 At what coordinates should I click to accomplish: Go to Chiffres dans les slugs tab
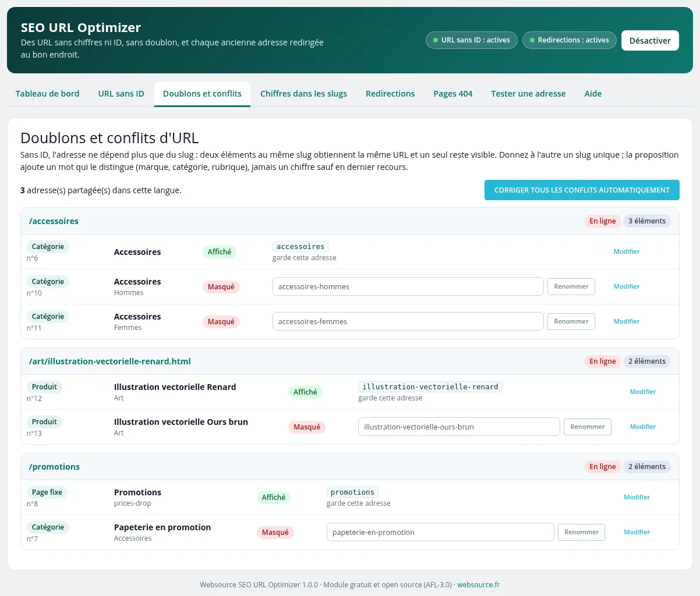pos(303,94)
